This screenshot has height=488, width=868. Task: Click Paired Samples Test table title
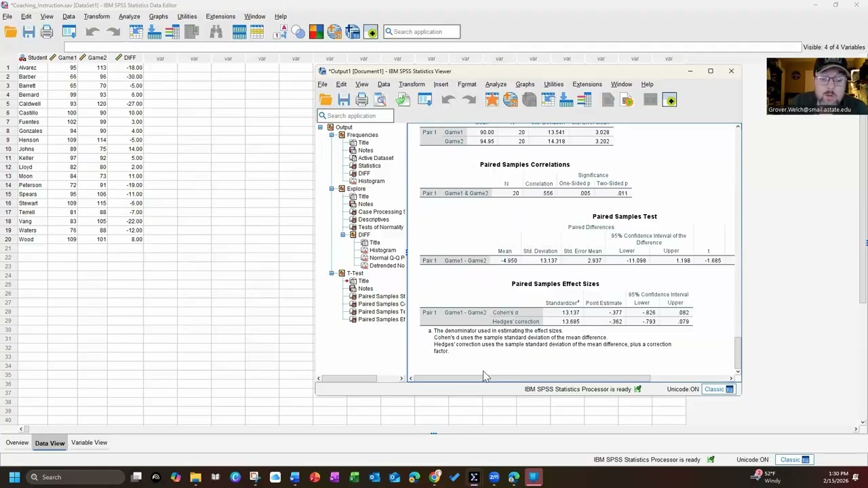[625, 216]
